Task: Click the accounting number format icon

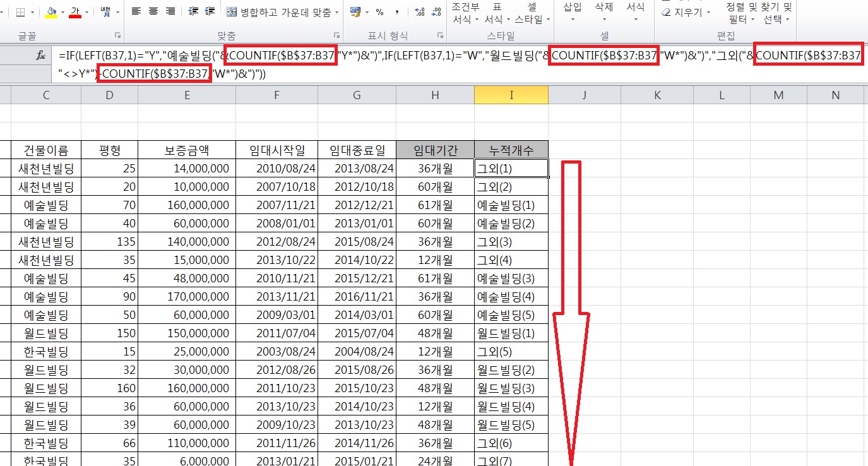Action: tap(355, 12)
